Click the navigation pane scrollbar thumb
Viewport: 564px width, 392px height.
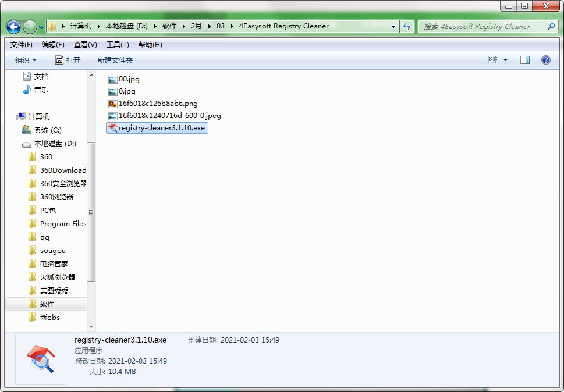pyautogui.click(x=91, y=212)
